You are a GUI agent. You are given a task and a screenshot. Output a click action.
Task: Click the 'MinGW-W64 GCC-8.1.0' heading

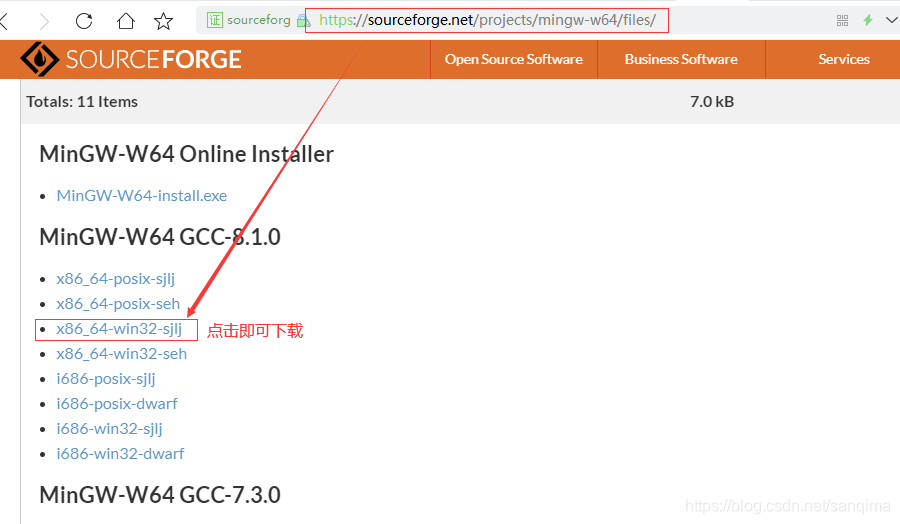160,236
